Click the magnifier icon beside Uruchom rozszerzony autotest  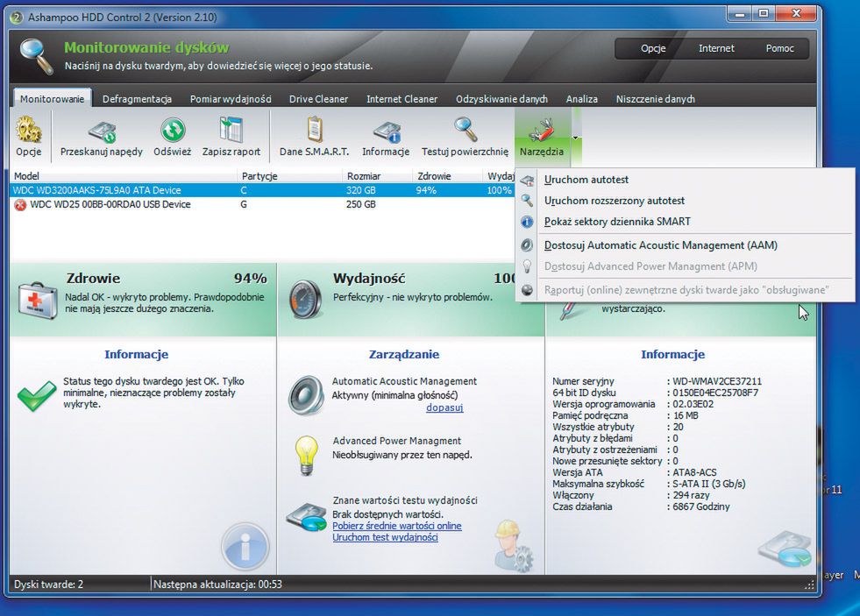[x=527, y=201]
